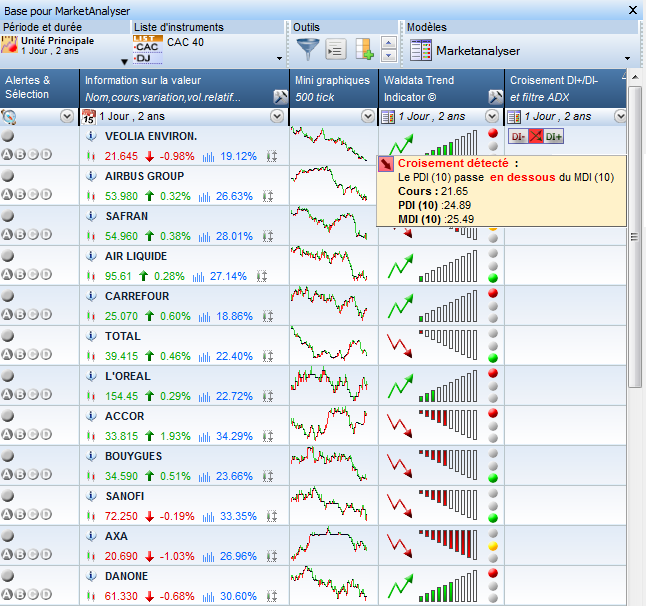
Task: Toggle the alert circle for TOTAL
Action: click(x=7, y=336)
